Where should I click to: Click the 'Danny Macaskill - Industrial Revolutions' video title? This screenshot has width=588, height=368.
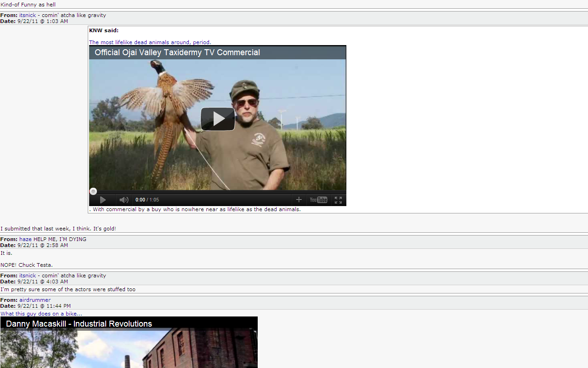click(x=79, y=324)
